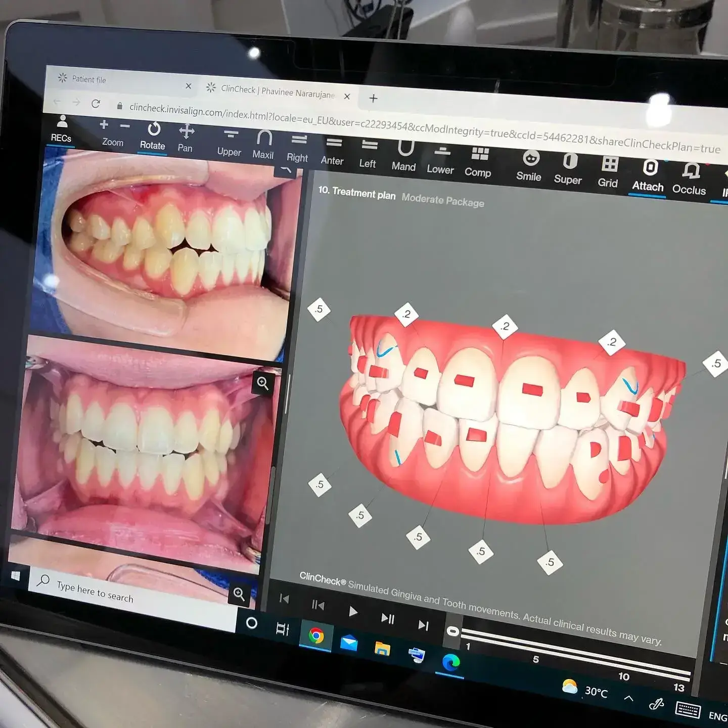Switch to the Maxil view
The width and height of the screenshot is (728, 728).
click(263, 145)
